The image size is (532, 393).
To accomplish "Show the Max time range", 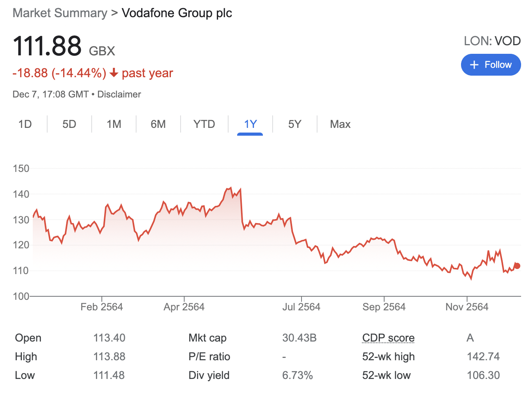I will 340,124.
